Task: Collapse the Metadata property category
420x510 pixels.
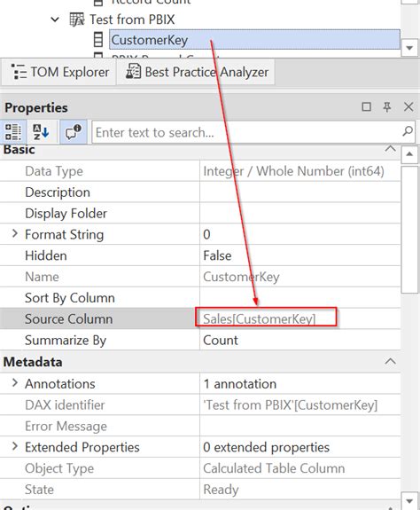Action: click(x=390, y=362)
